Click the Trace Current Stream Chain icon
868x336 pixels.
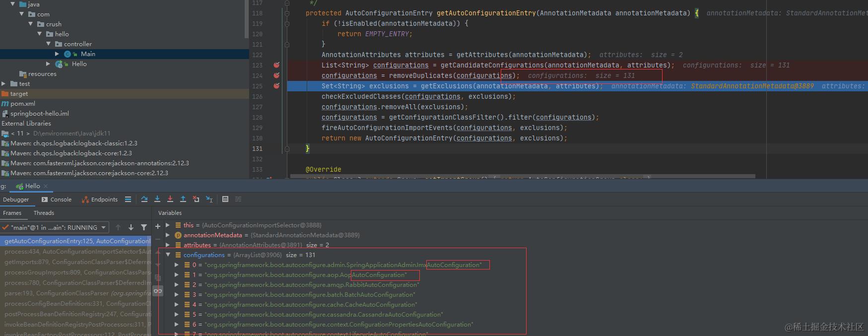point(238,199)
